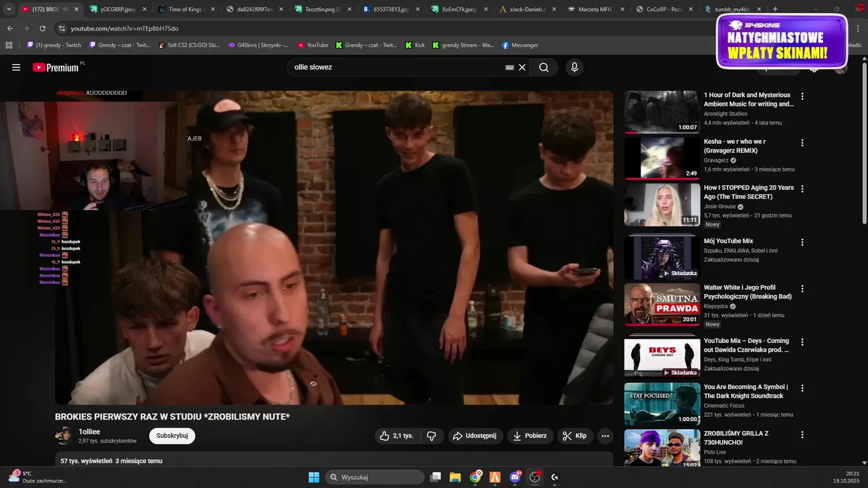Image resolution: width=868 pixels, height=488 pixels.
Task: Switch to the CoCoRP tab
Action: click(x=665, y=9)
